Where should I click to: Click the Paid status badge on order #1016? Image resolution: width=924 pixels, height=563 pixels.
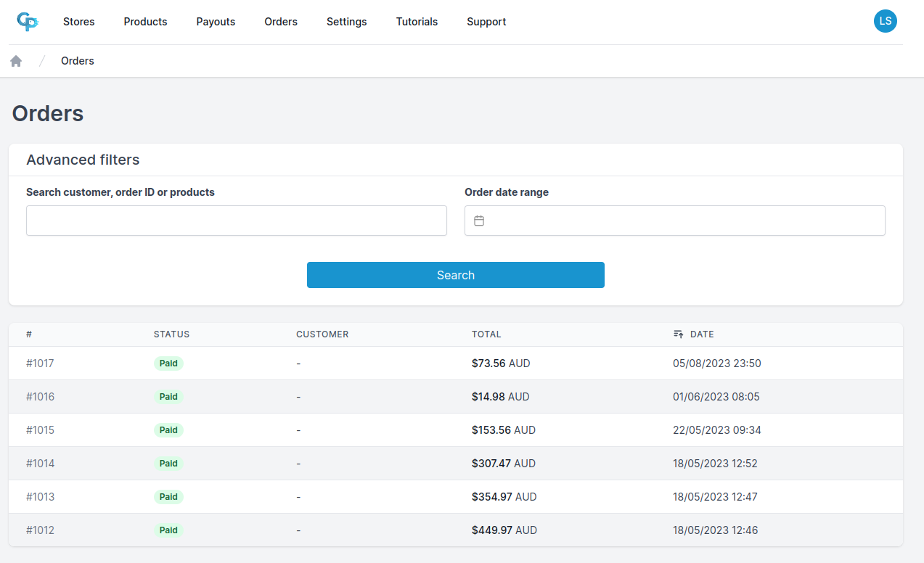click(168, 396)
